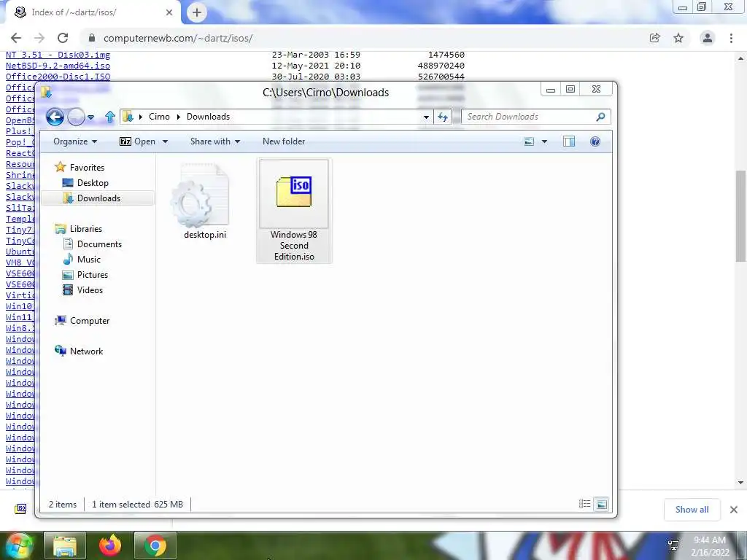Click Chrome's back button
The image size is (747, 560).
16,38
